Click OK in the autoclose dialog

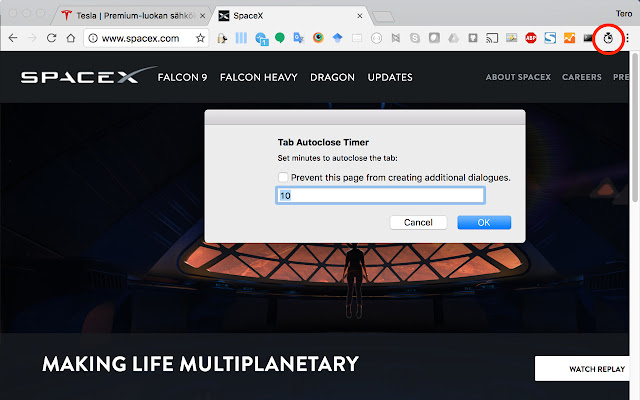pos(484,222)
